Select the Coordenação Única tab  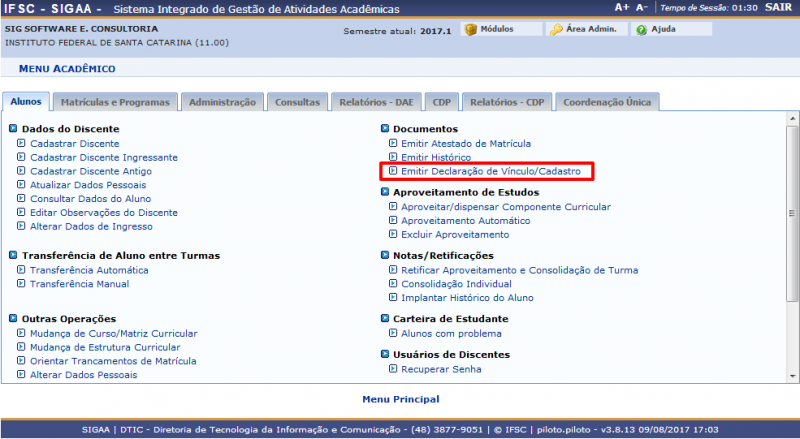(607, 102)
